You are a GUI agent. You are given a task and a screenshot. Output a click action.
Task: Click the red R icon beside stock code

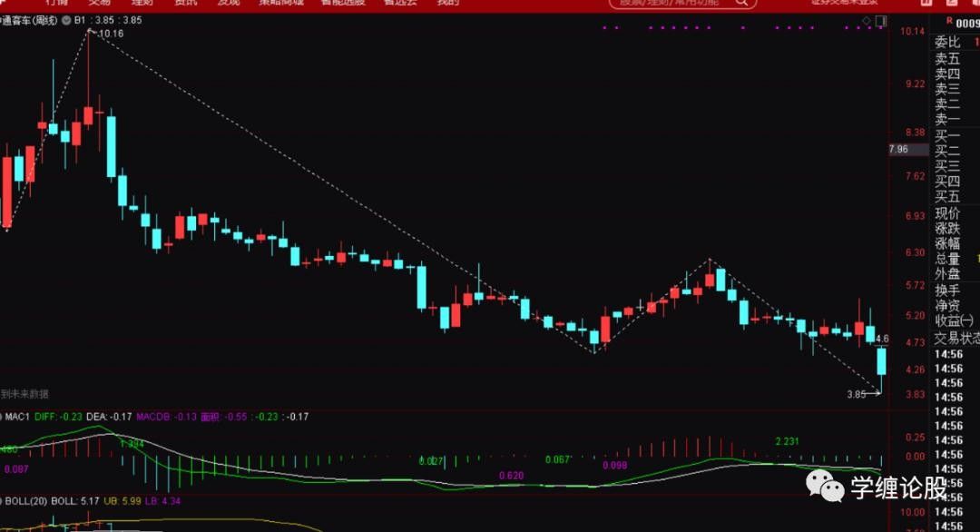949,20
